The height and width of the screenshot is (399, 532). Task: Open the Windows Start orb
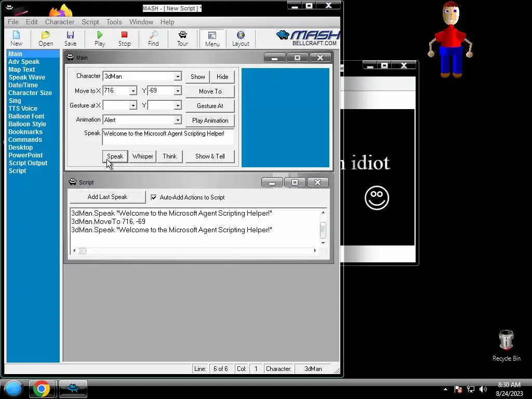14,389
